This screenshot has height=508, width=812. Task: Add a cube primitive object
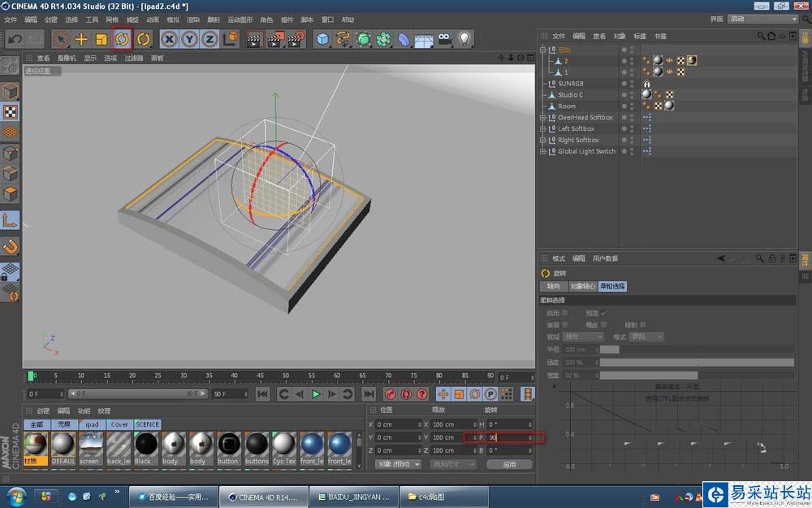tap(323, 38)
